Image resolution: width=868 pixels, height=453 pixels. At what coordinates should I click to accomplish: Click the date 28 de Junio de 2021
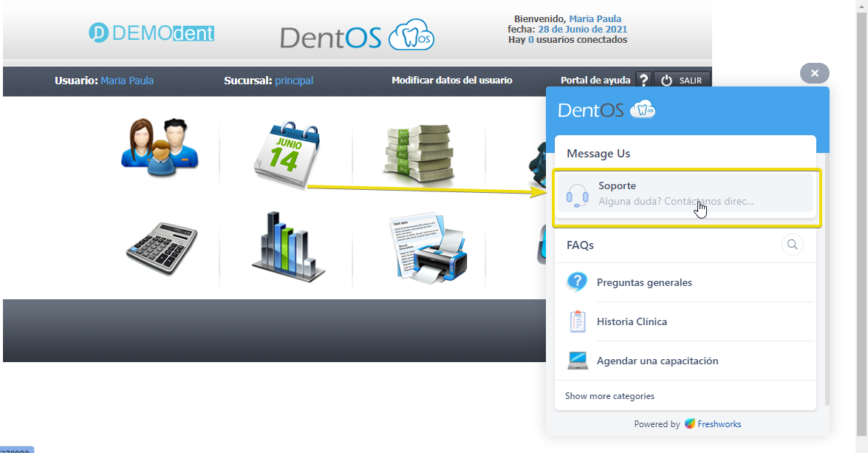582,30
